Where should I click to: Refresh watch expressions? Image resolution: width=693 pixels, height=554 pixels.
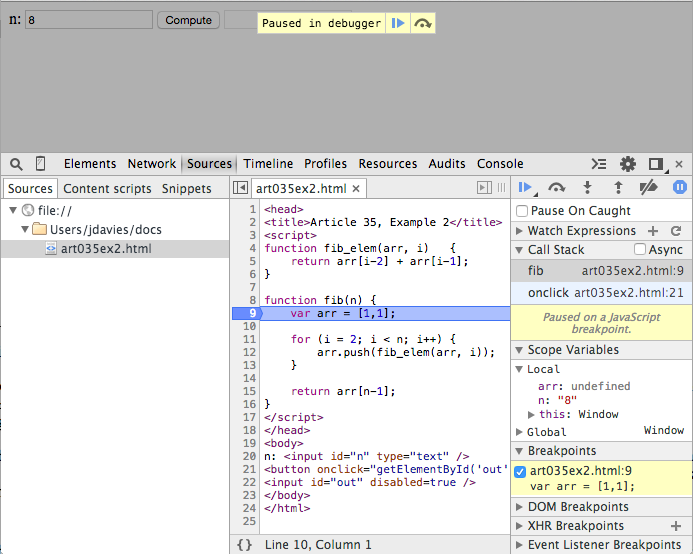[676, 231]
